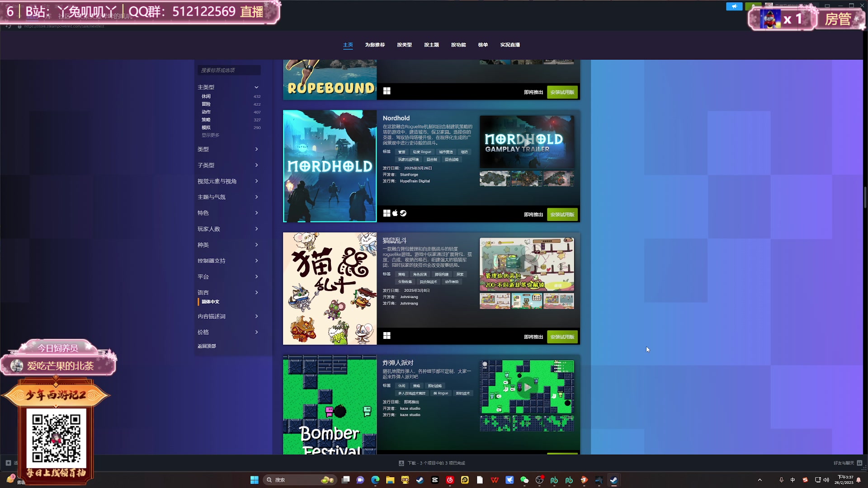Click the add-game plus icon in Steam's bottom bar
This screenshot has width=868, height=488.
coord(8,463)
